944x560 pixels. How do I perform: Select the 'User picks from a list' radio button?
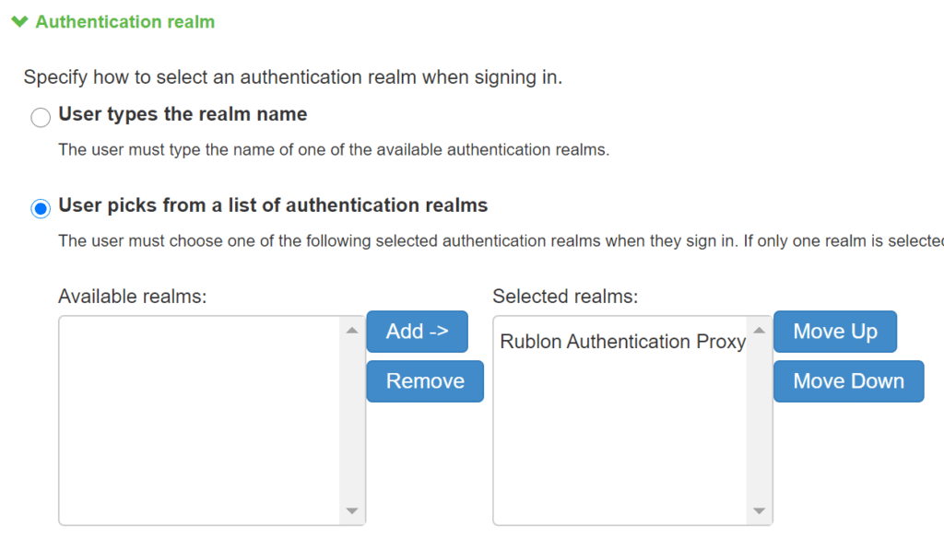click(41, 209)
